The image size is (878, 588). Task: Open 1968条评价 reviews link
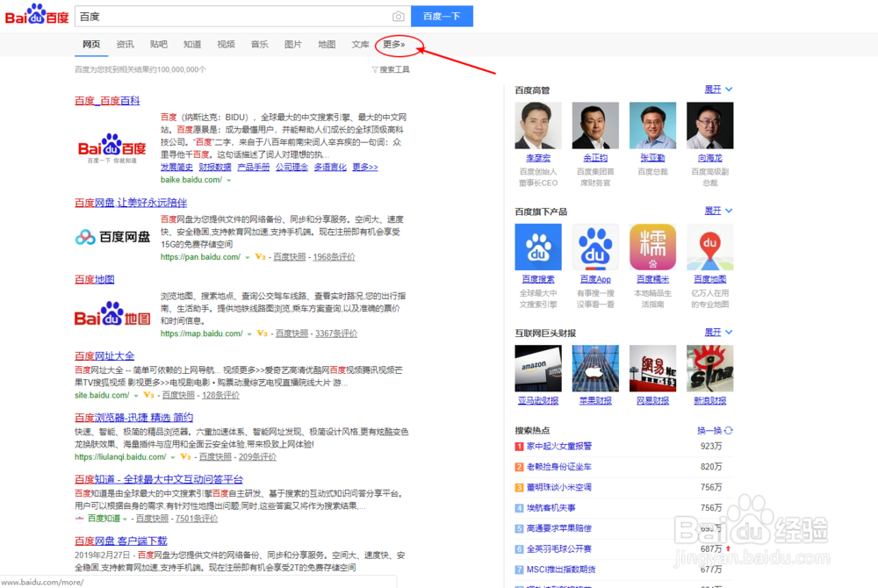coord(334,257)
